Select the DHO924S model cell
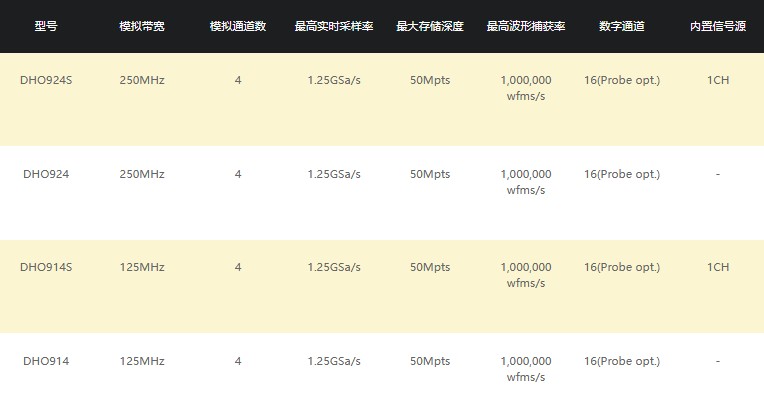764x410 pixels. coord(46,80)
